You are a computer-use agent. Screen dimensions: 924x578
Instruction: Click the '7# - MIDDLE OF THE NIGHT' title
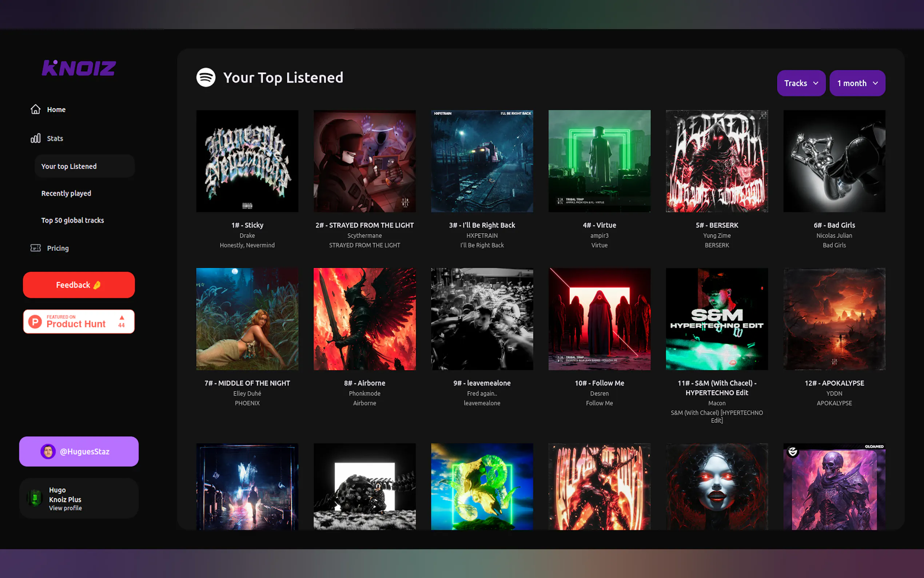[247, 383]
